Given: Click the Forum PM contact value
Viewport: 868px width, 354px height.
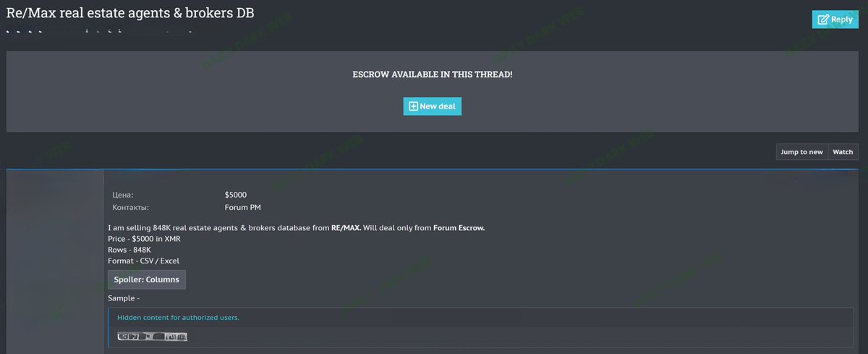Looking at the screenshot, I should [243, 208].
